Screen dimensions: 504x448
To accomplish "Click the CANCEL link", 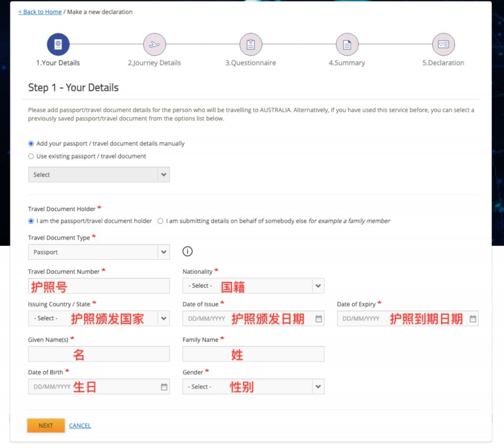I will coord(80,426).
